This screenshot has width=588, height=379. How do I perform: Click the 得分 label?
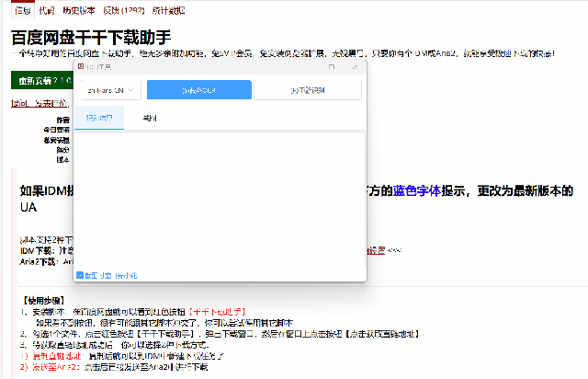tap(63, 150)
